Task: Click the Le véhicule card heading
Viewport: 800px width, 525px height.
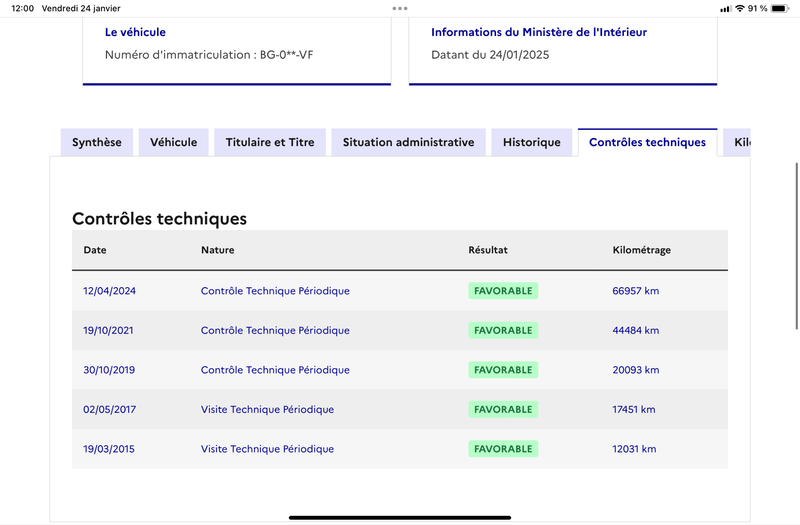Action: [135, 32]
